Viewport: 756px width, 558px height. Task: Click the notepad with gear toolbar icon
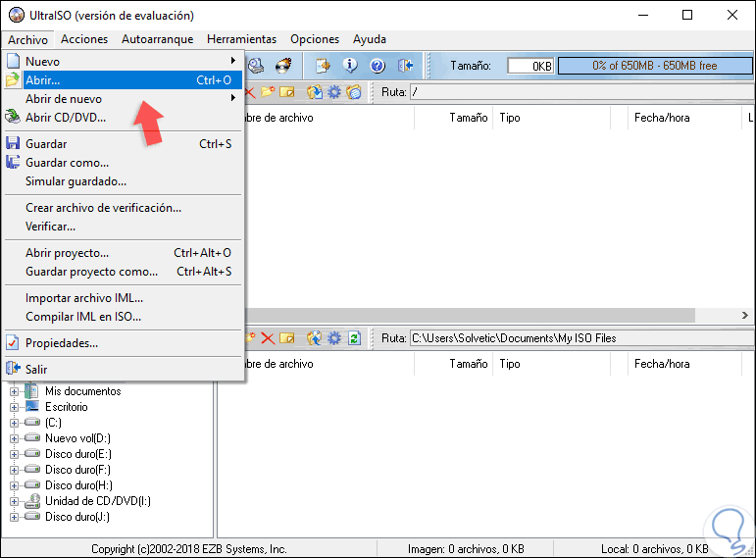(x=323, y=65)
